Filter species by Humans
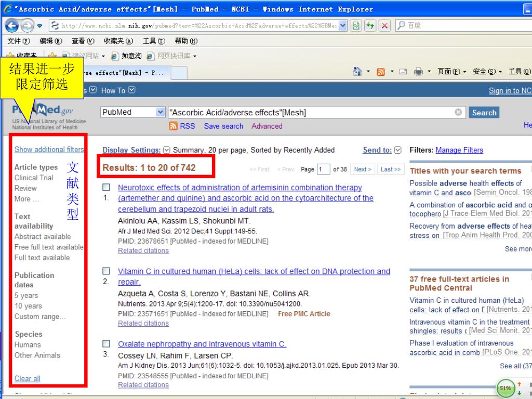Image resolution: width=532 pixels, height=399 pixels. point(28,345)
